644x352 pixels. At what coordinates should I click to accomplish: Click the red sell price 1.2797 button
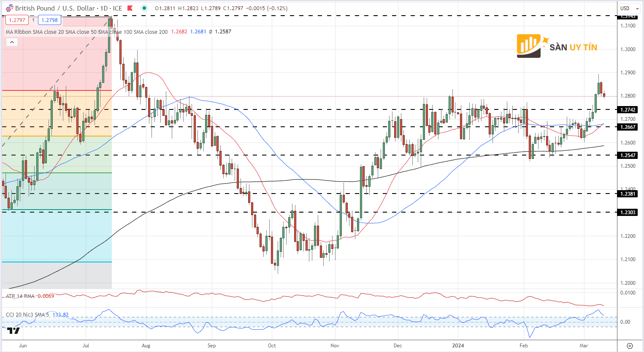point(17,20)
